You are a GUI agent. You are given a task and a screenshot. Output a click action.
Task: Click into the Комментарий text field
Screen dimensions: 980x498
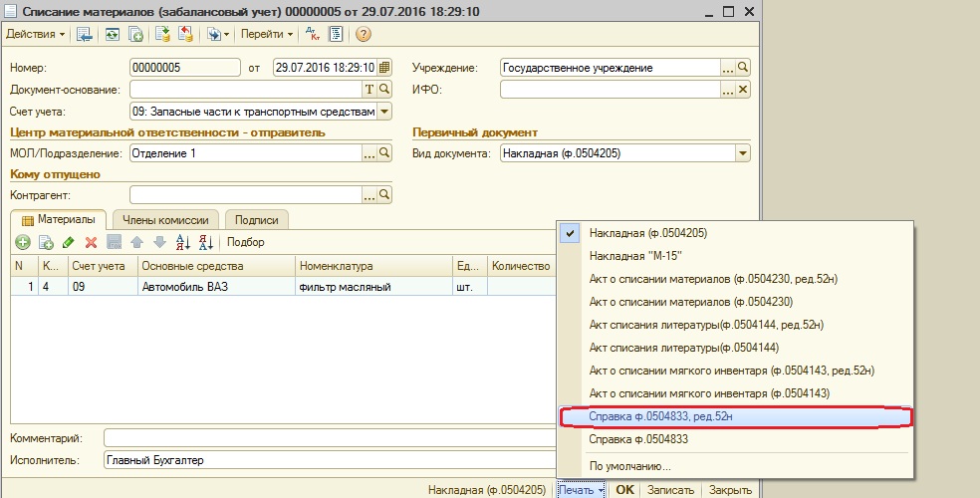329,438
